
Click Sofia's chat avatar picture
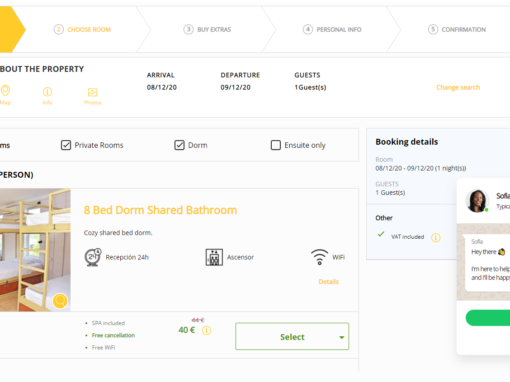click(477, 201)
